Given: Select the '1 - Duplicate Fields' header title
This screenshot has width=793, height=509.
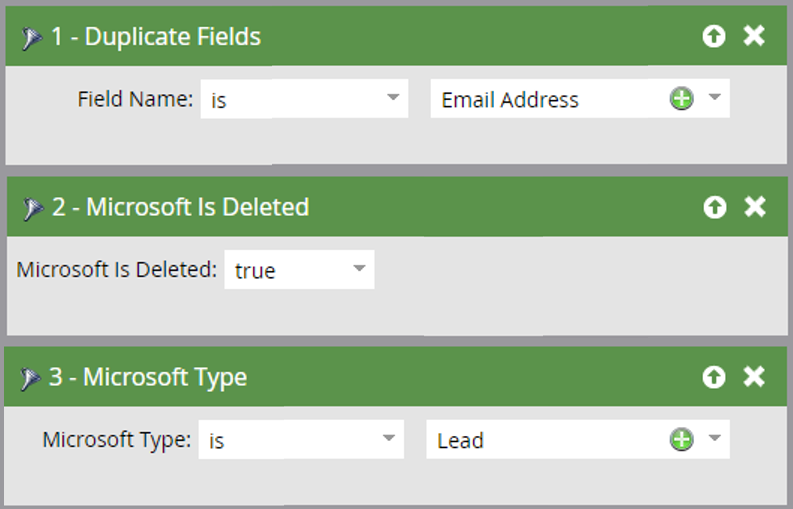Looking at the screenshot, I should (x=156, y=37).
